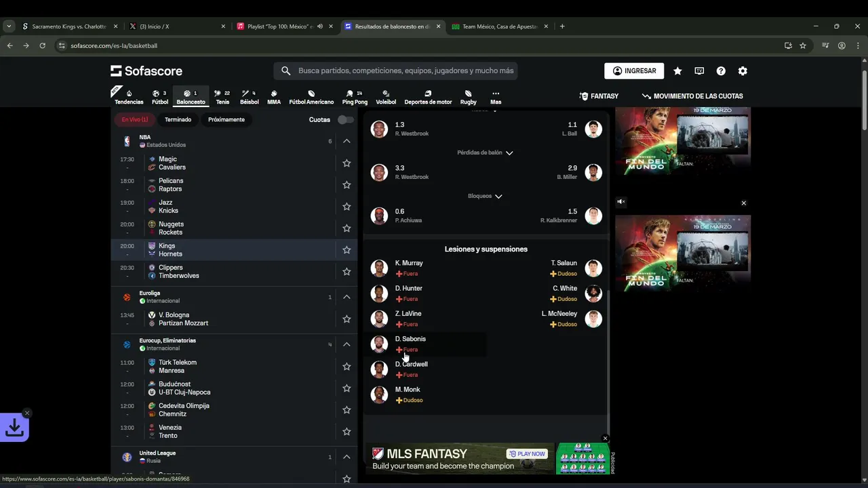Favorite the Jazz vs Knicks game
Screen dimensions: 868x488
tap(347, 207)
